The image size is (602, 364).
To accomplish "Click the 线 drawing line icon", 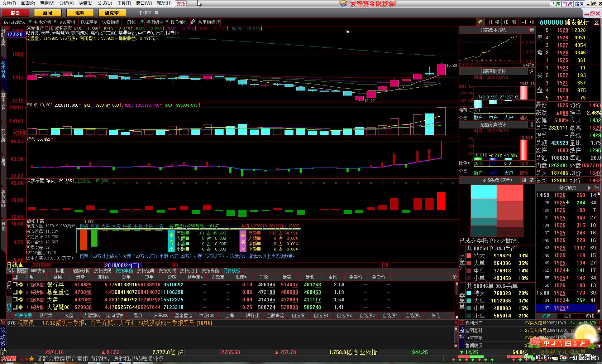I will tap(506, 22).
